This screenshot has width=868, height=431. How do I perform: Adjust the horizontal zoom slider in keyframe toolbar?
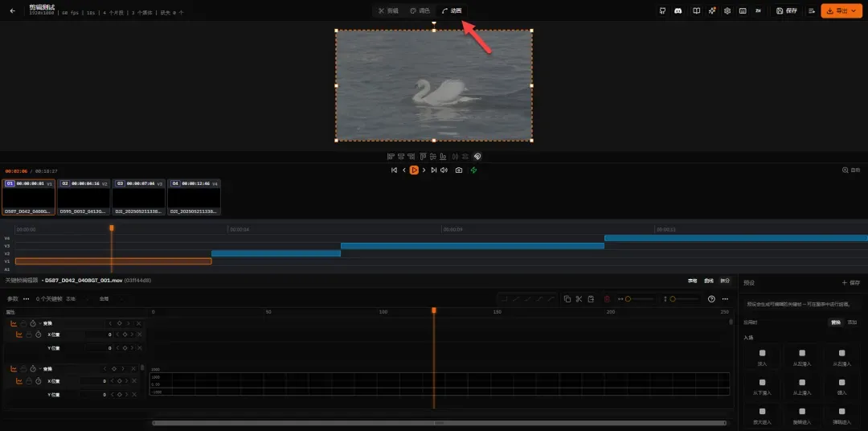(x=639, y=299)
